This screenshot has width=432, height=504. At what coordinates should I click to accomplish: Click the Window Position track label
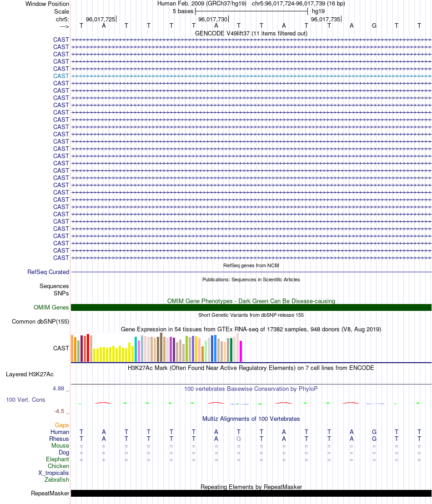pos(47,4)
